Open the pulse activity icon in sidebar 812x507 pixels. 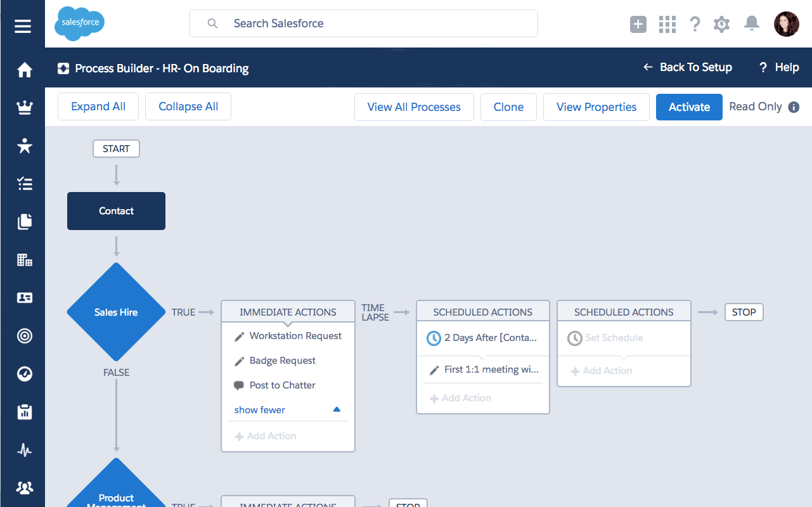click(24, 450)
